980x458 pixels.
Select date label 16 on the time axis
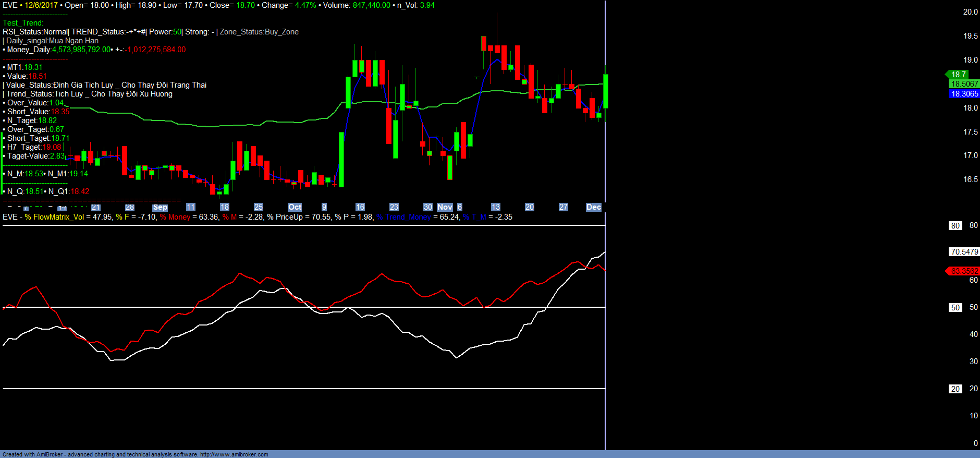[x=360, y=207]
